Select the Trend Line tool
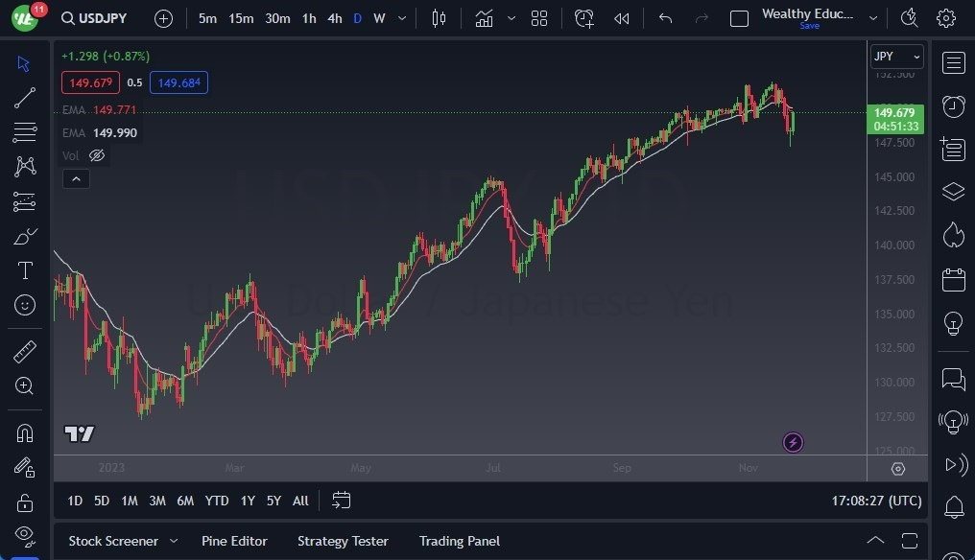The height and width of the screenshot is (560, 975). 25,97
